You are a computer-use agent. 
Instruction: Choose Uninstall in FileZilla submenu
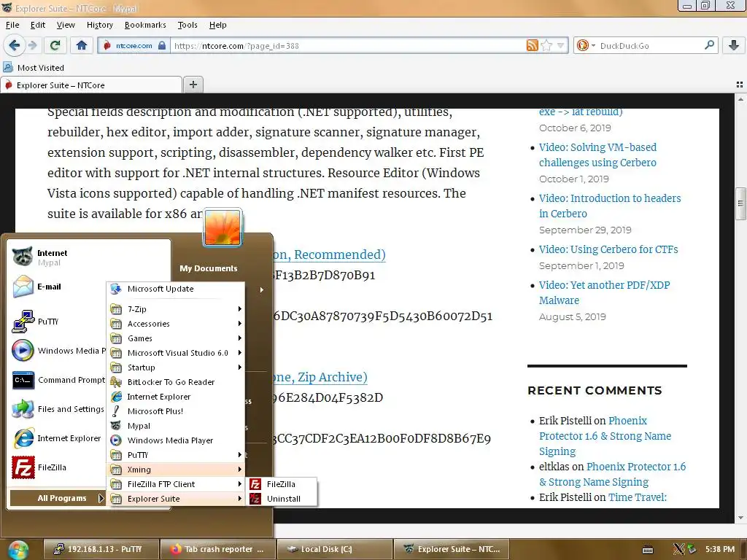click(281, 499)
